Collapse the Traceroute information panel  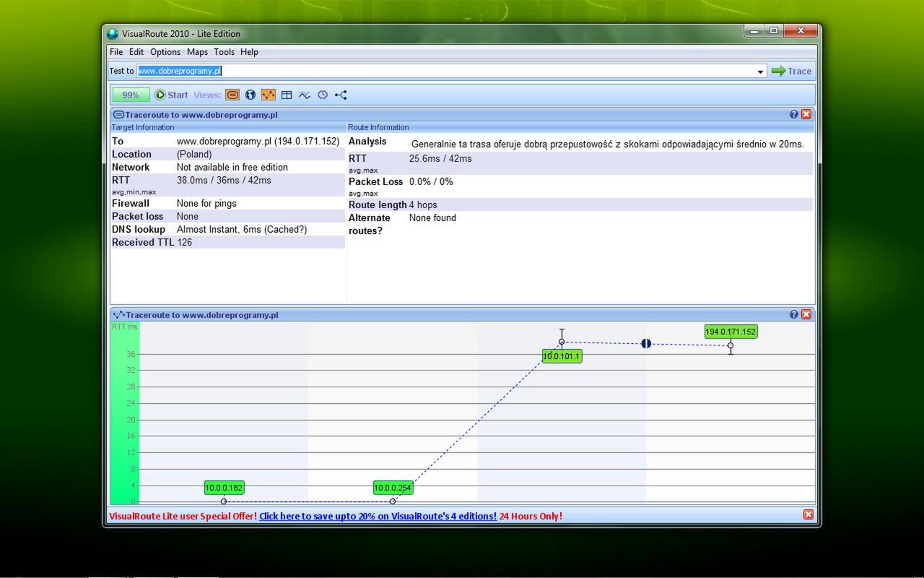click(117, 113)
